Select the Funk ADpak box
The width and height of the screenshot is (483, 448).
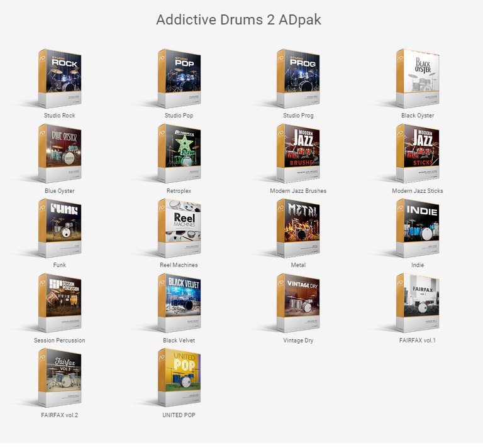[60, 228]
